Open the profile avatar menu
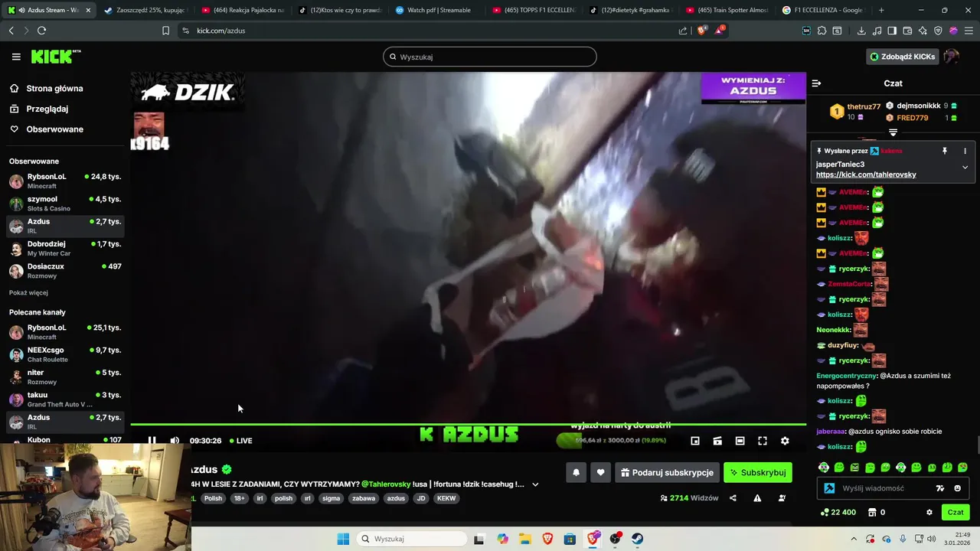The height and width of the screenshot is (551, 980). 952,57
